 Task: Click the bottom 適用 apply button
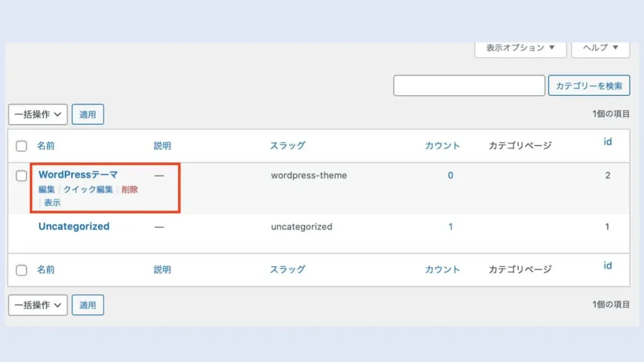point(87,305)
